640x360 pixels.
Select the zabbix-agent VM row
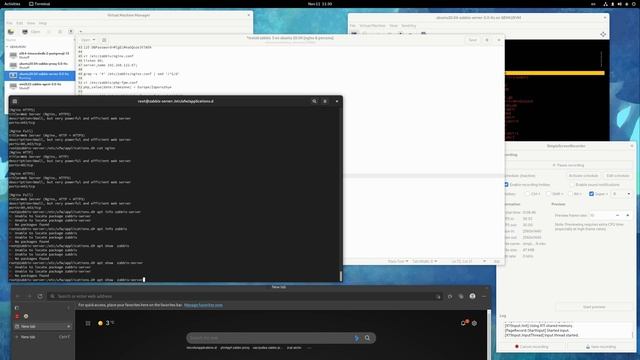coord(40,86)
